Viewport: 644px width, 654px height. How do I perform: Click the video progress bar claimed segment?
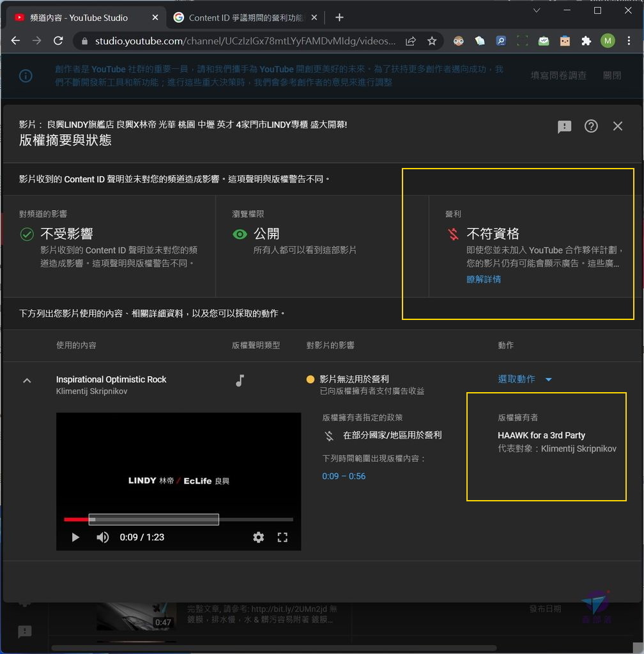click(x=153, y=519)
